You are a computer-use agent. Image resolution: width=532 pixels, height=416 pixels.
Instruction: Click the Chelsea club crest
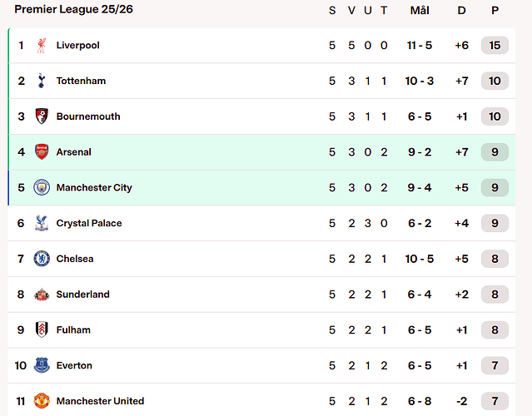point(42,259)
